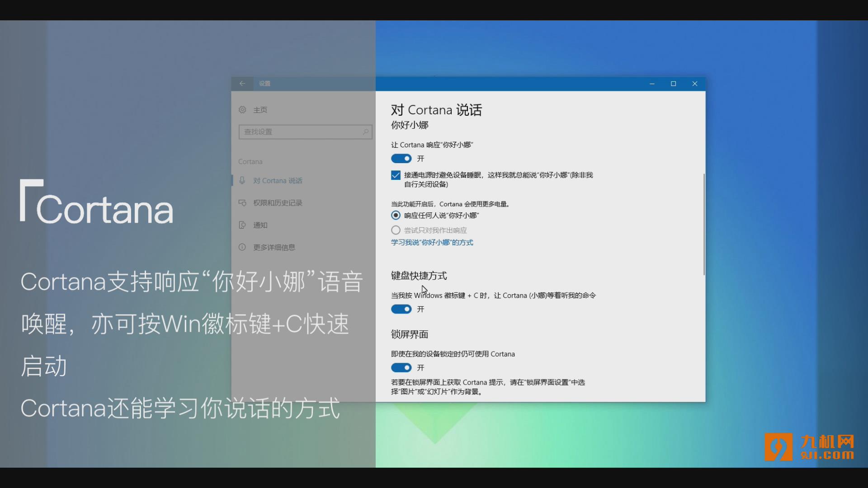This screenshot has width=868, height=488.
Task: Select 响应任何人说"你好小娜" radio option
Action: (x=396, y=216)
